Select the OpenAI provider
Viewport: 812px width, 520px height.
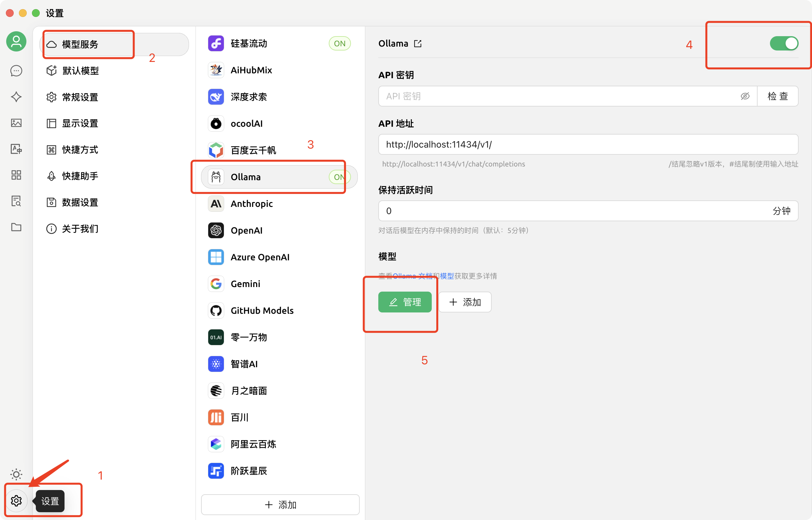tap(279, 230)
